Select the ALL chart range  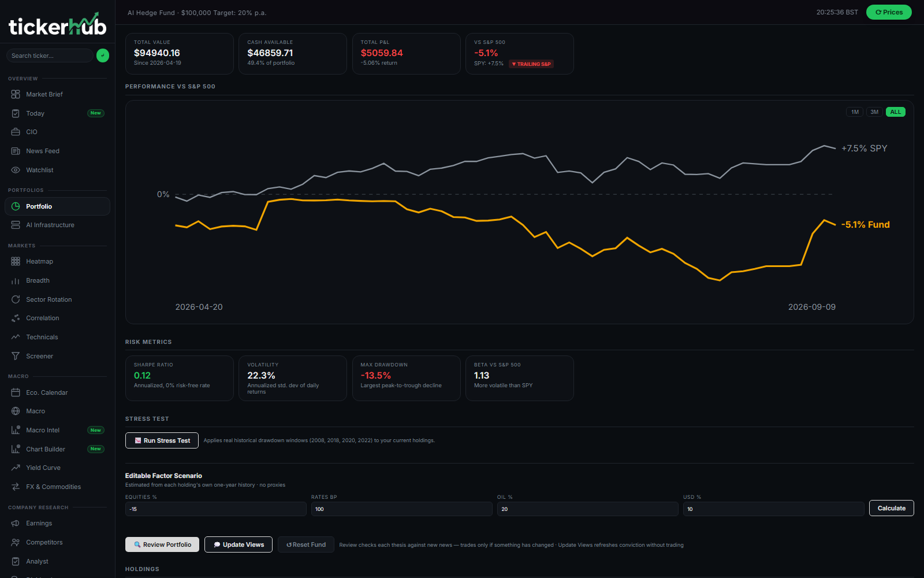pos(896,112)
